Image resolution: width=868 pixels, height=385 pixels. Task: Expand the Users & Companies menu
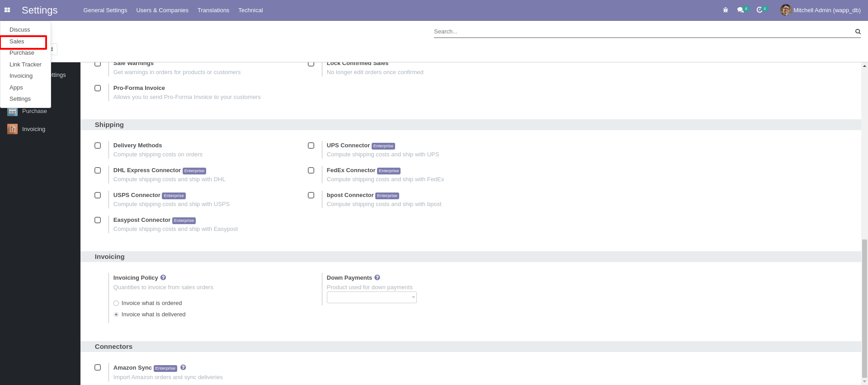[162, 10]
